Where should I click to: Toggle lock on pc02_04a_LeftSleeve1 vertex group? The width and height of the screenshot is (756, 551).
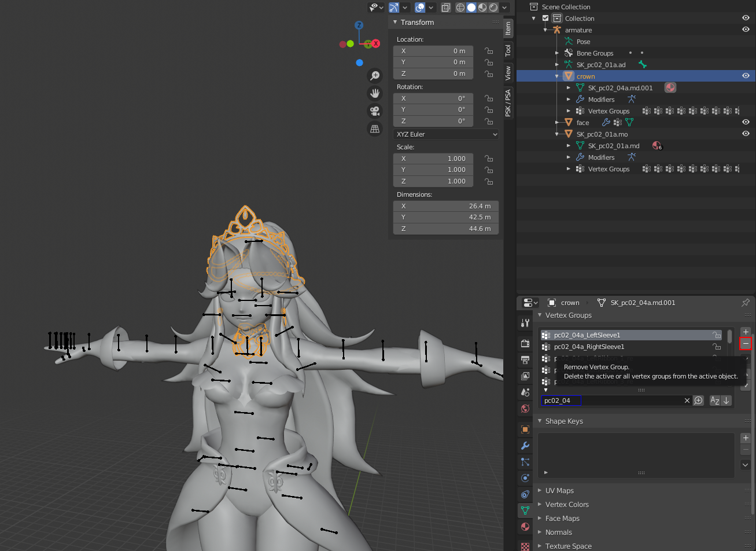tap(717, 335)
